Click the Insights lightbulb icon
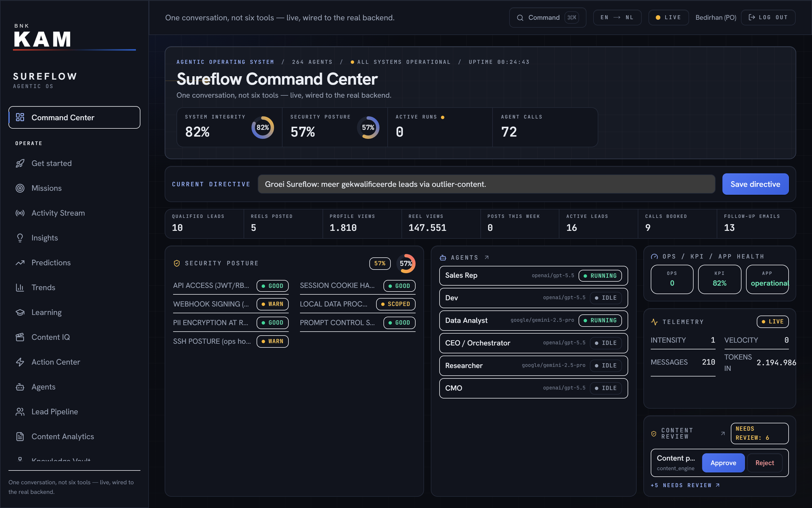 tap(20, 238)
